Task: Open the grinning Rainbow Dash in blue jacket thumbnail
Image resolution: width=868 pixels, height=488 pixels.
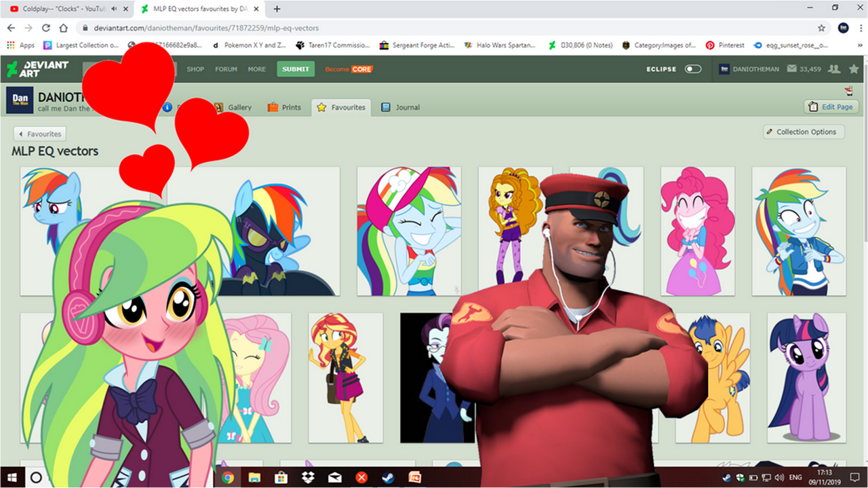Action: coord(799,231)
